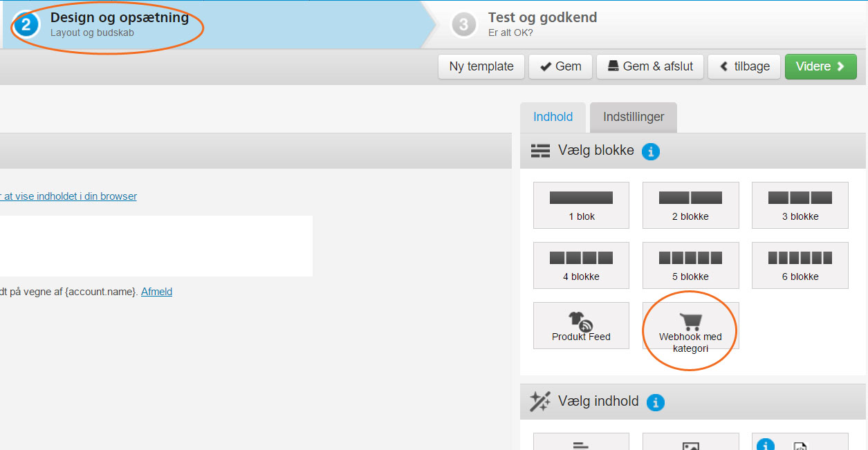Show info for Vælg indhold
Screen dimensions: 868x450
[655, 402]
